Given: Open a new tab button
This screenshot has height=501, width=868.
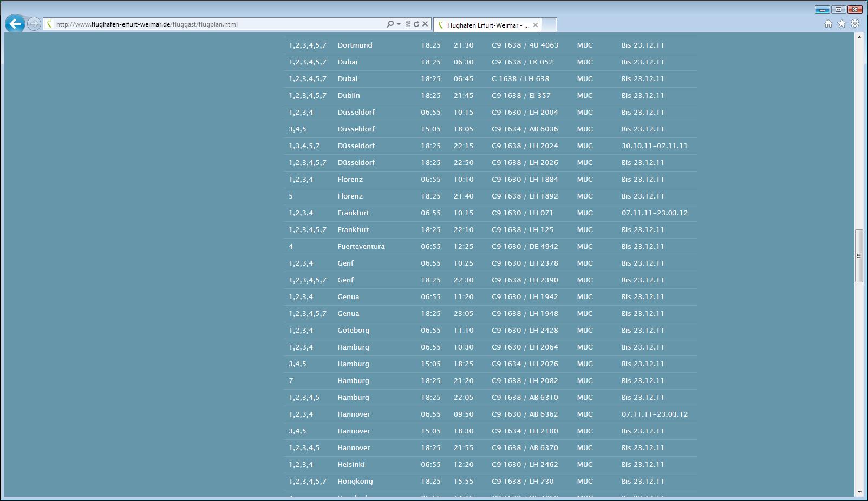Looking at the screenshot, I should 549,25.
